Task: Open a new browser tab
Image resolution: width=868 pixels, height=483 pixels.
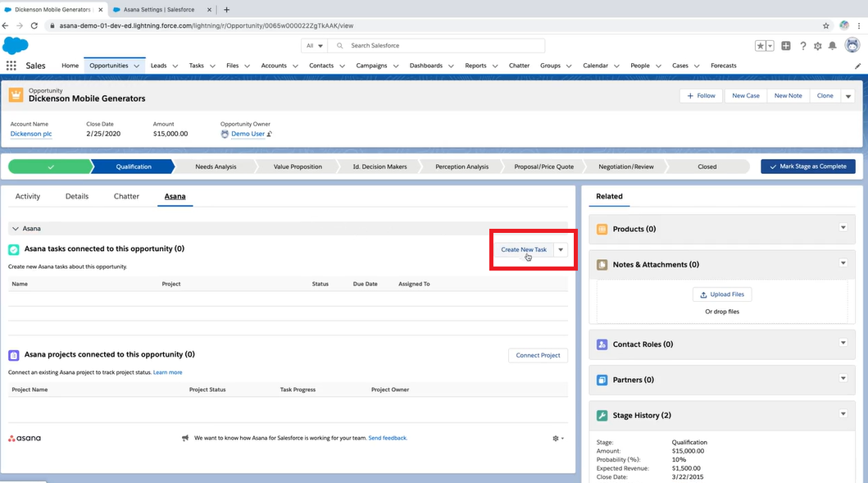Action: click(226, 9)
